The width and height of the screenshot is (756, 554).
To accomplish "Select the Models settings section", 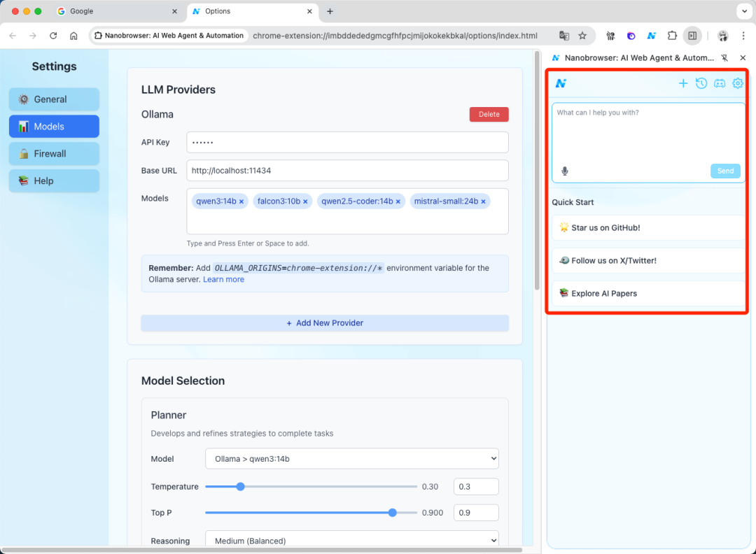I will (x=54, y=126).
